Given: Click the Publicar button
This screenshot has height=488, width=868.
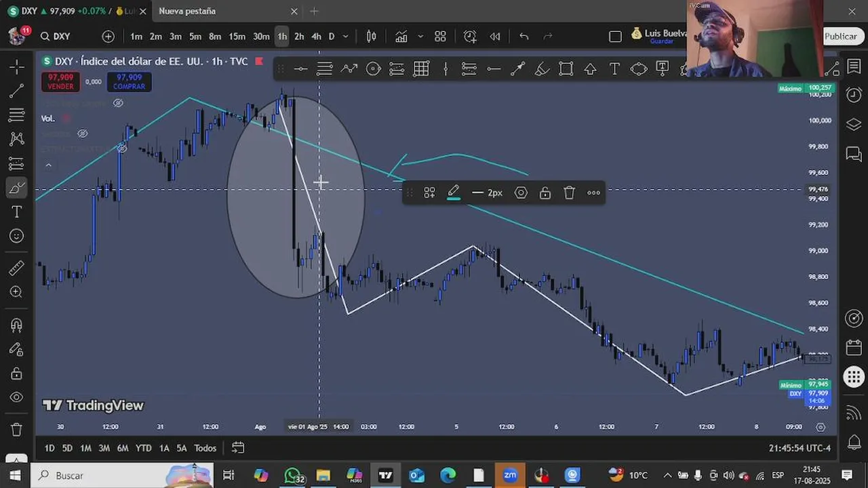Looking at the screenshot, I should click(841, 37).
